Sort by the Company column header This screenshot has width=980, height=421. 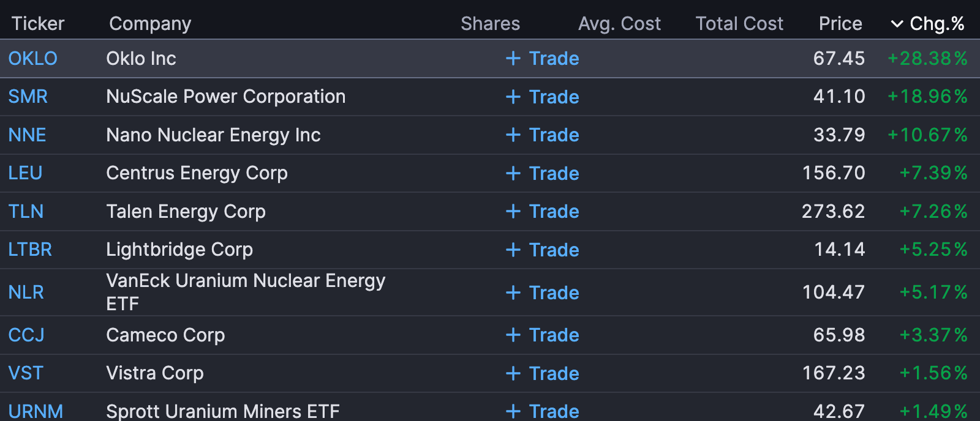point(150,23)
